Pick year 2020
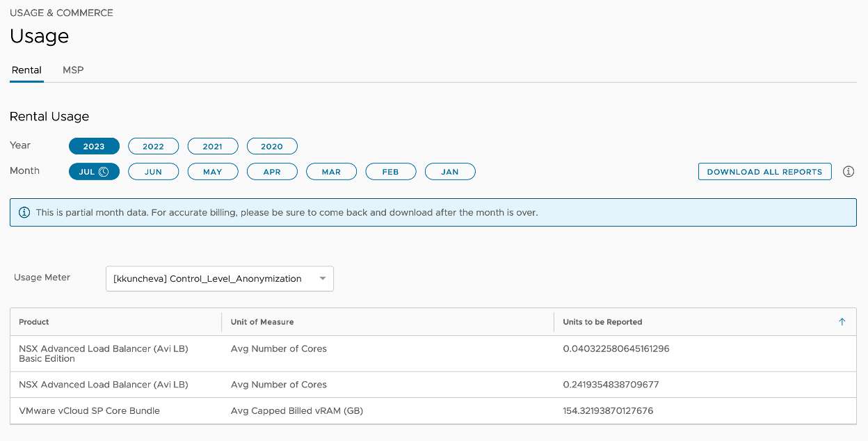The height and width of the screenshot is (441, 868). point(272,146)
